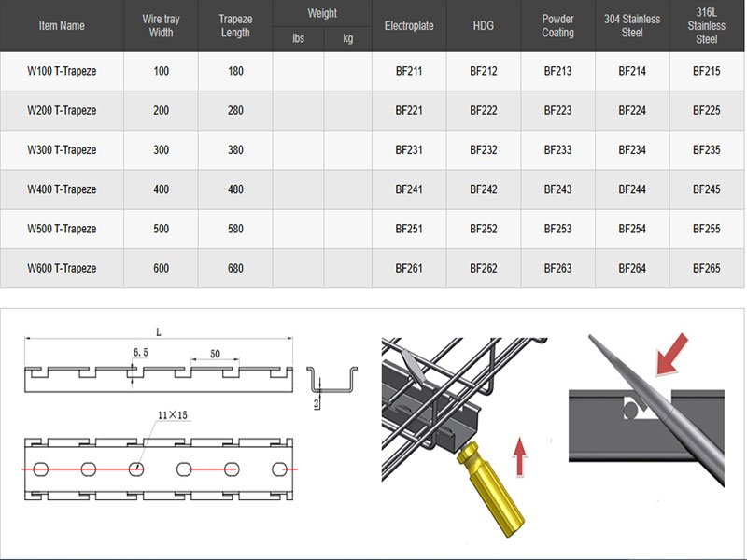Click the 6.5 dimension label in drawing
The image size is (747, 560).
click(x=141, y=353)
